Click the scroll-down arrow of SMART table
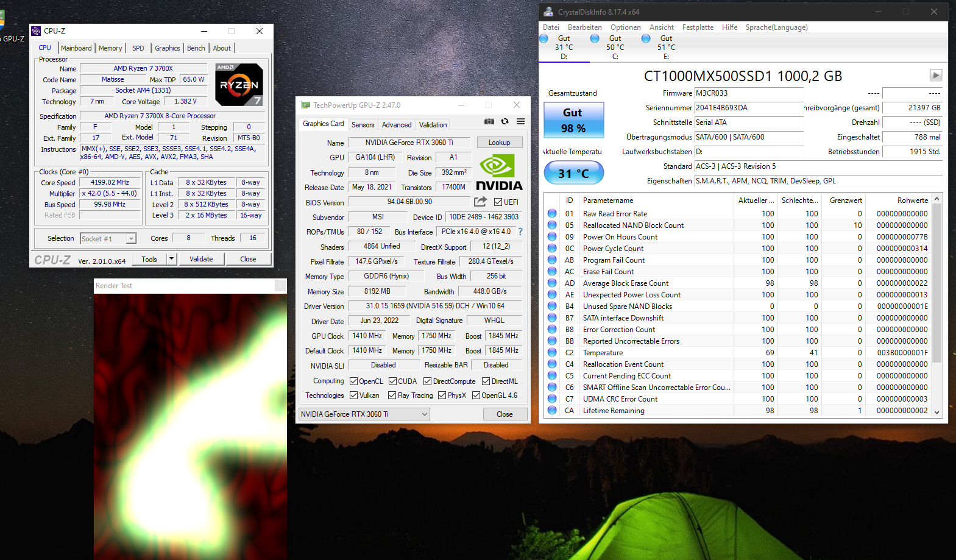 [937, 413]
